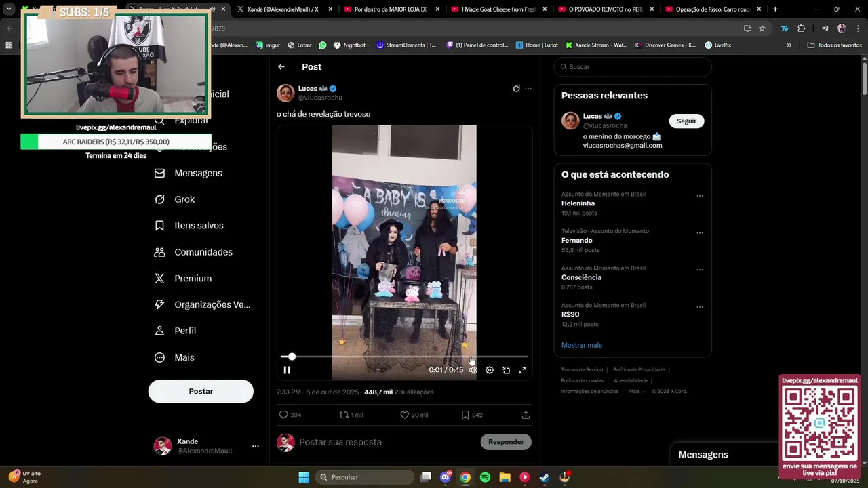Click the Postar button
The image size is (868, 488).
coord(201,391)
